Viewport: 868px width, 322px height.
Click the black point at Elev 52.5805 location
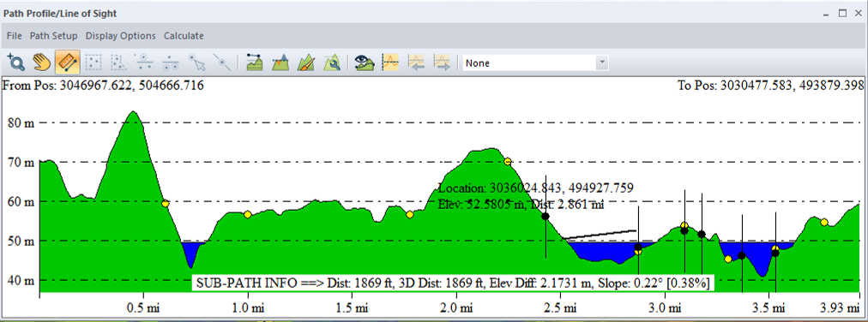(546, 217)
